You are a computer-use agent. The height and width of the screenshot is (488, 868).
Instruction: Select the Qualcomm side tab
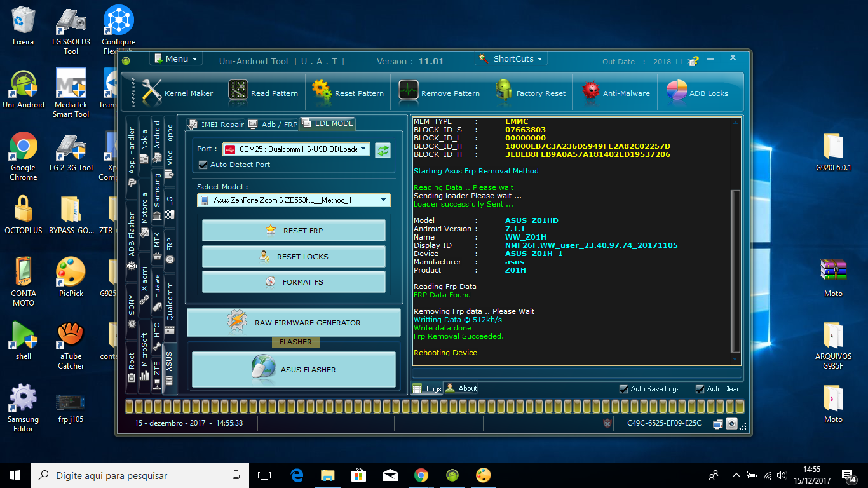(x=170, y=307)
